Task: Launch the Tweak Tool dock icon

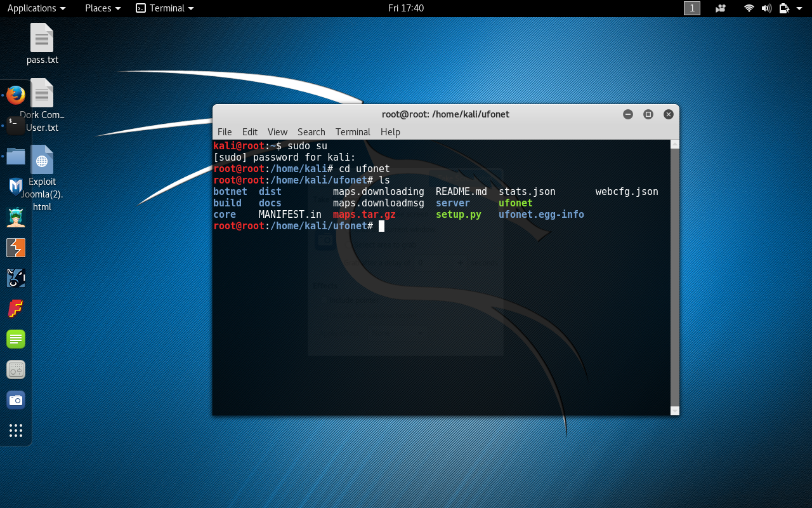Action: point(16,369)
